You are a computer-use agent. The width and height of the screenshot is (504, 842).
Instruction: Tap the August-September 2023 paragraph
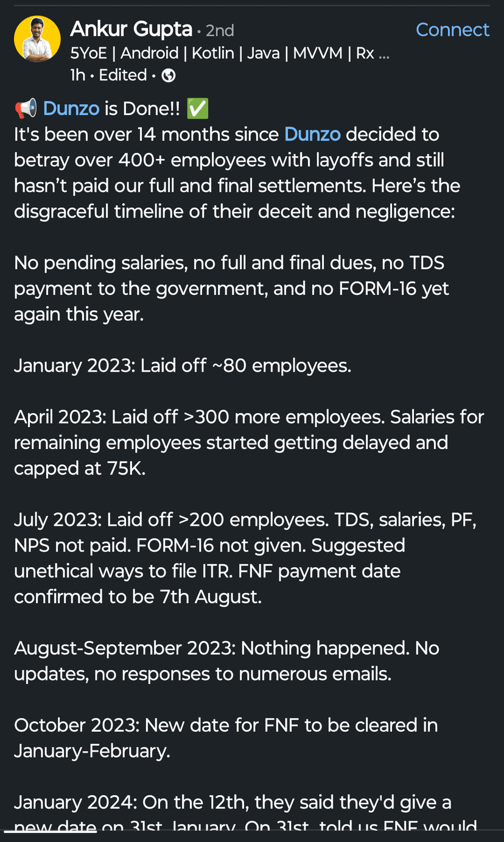226,660
